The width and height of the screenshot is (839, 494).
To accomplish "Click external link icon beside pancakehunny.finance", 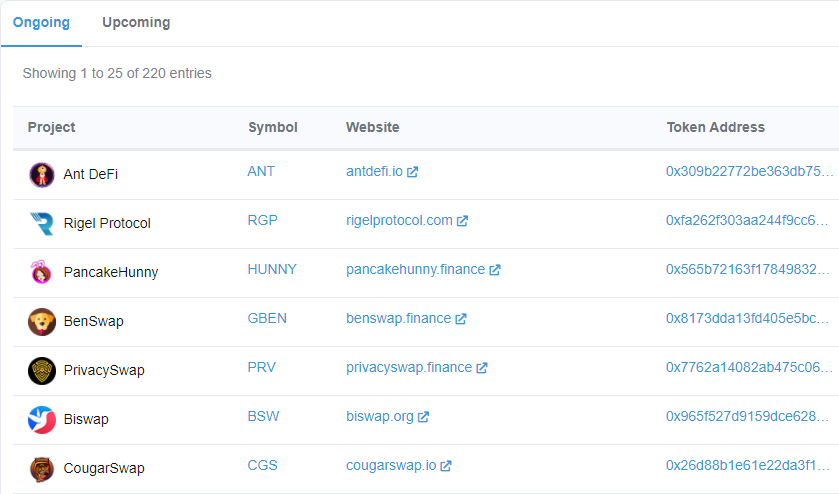I will 495,270.
